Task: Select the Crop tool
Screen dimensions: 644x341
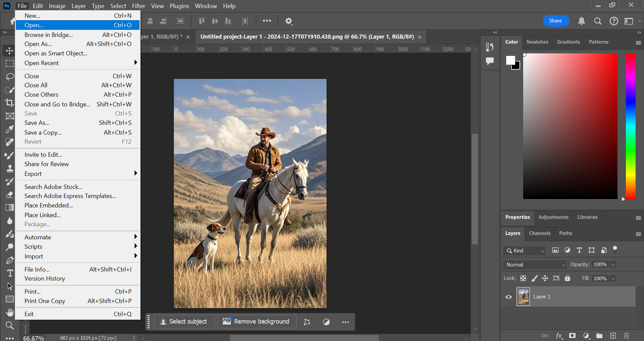Action: pyautogui.click(x=10, y=103)
